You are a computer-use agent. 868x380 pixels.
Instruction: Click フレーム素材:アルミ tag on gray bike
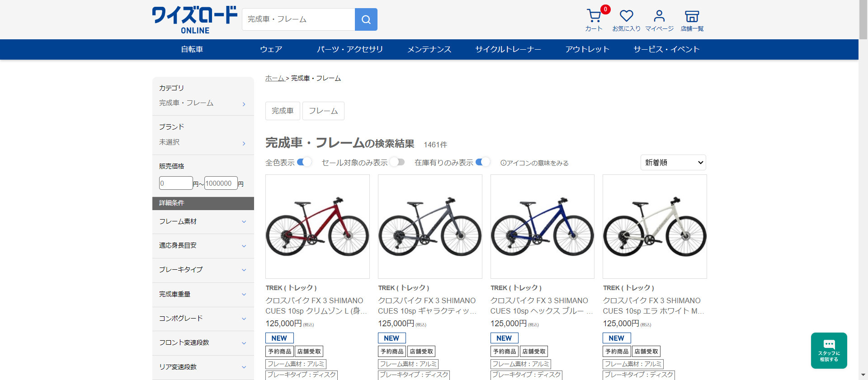(x=408, y=364)
